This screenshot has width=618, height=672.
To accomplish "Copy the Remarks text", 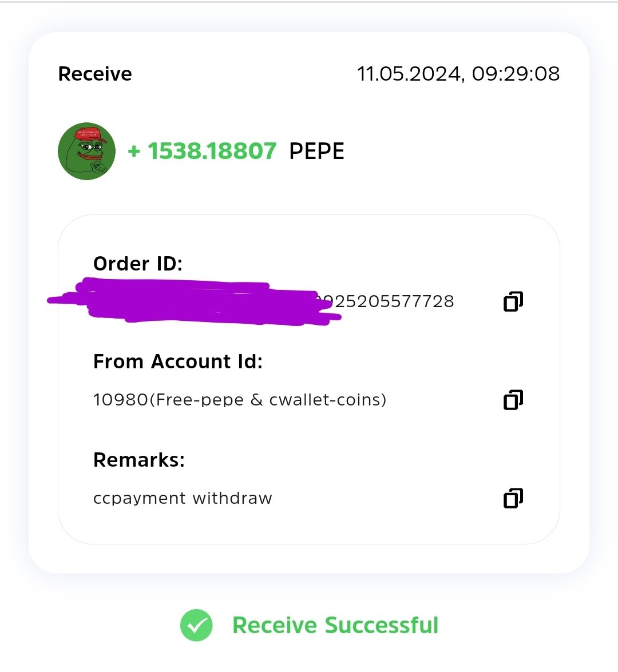I will 513,498.
